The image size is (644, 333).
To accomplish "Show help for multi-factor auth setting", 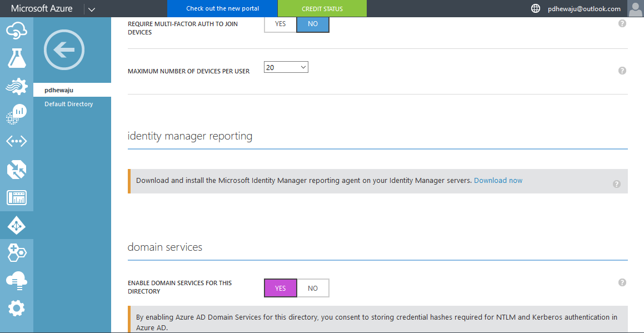I will point(622,24).
